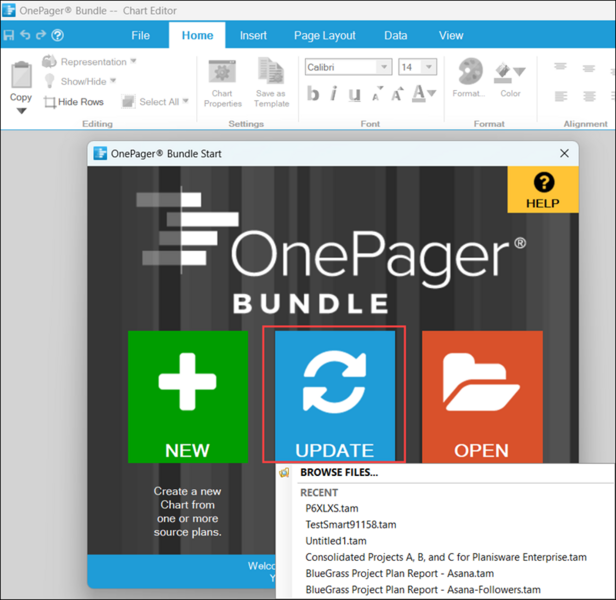
Task: Click the Bundle Start dialog title icon
Action: pyautogui.click(x=100, y=153)
